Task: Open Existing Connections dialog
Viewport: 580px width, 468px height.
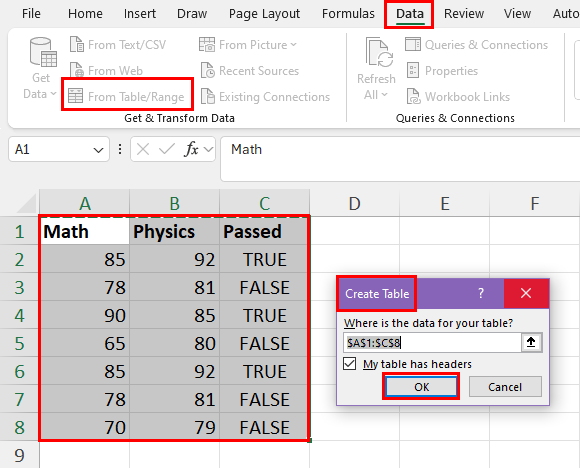Action: pyautogui.click(x=265, y=97)
